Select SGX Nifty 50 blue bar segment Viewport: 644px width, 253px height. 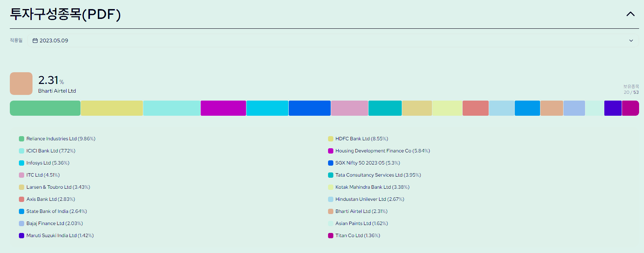[310, 108]
